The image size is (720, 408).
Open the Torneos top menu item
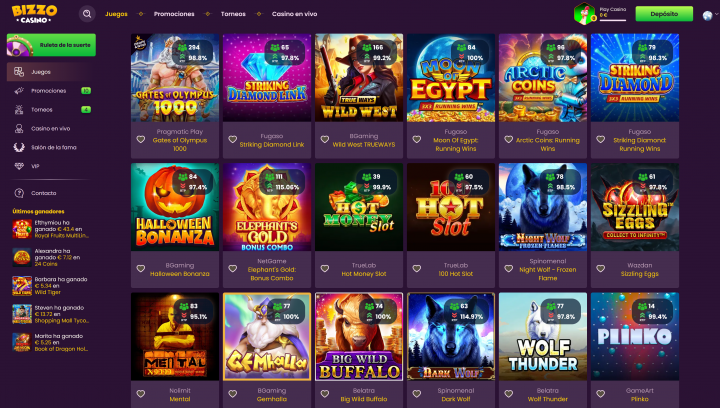tap(233, 14)
